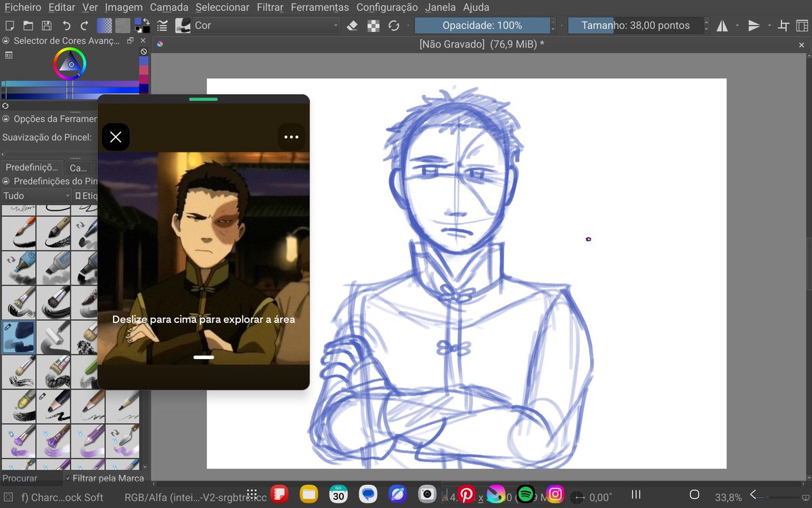Tap the Android home button
This screenshot has height=508, width=812.
point(694,494)
